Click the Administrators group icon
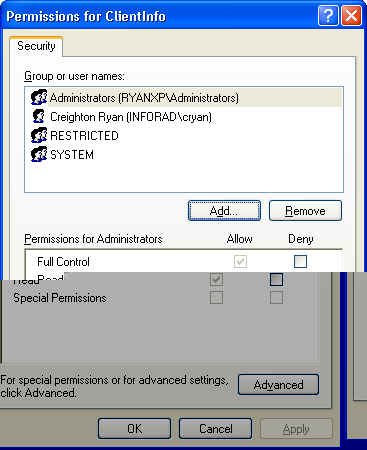The height and width of the screenshot is (450, 367). 39,98
